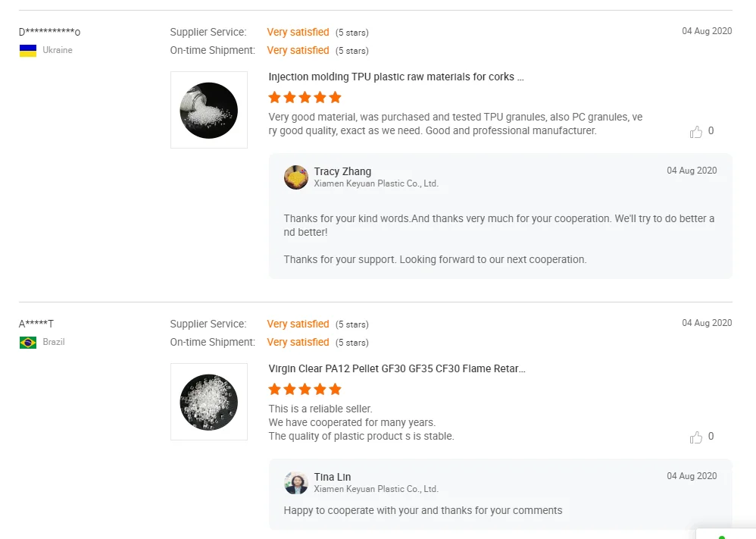Open 'Injection molding TPU plastic raw materials' link
Screen dimensions: 756x539
point(395,77)
